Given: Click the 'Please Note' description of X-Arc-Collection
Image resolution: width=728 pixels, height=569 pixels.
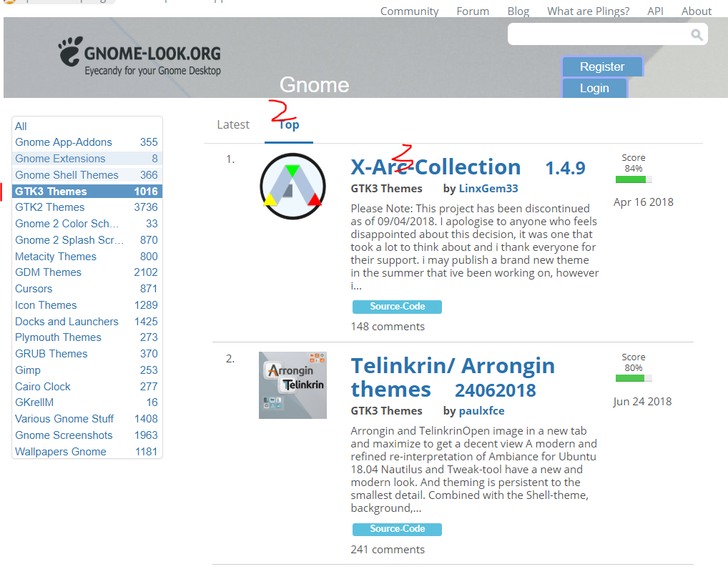Looking at the screenshot, I should [475, 247].
